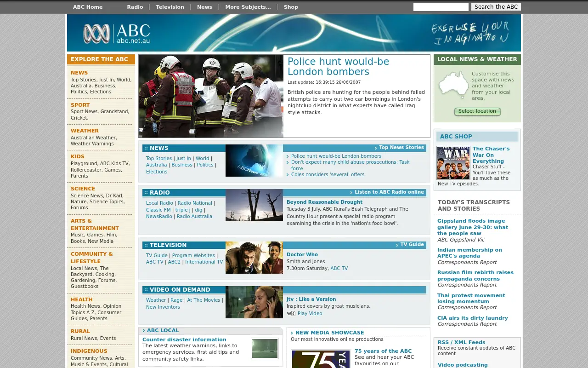
Task: Open Television in the top navigation bar
Action: 170,7
